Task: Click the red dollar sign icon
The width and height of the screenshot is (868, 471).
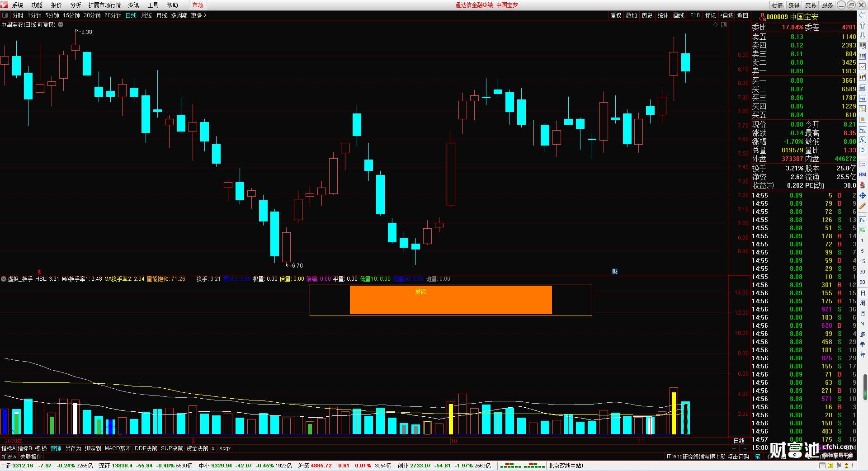Action: [863, 185]
